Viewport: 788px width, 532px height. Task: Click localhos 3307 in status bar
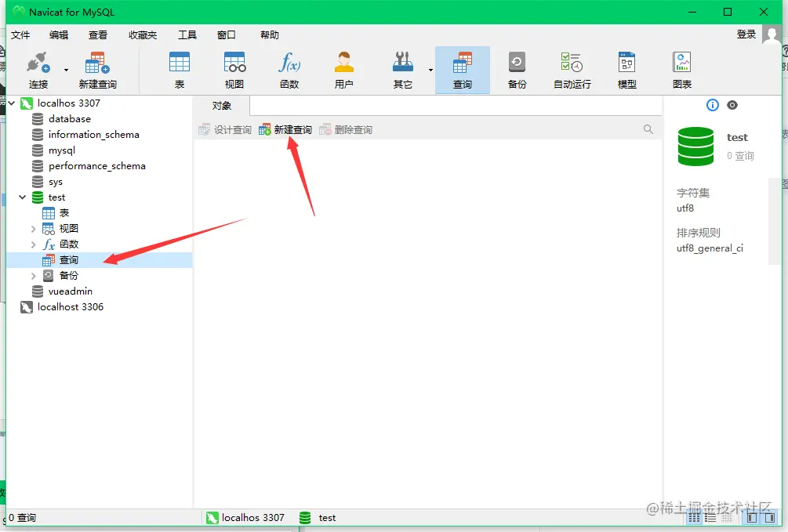coord(252,517)
